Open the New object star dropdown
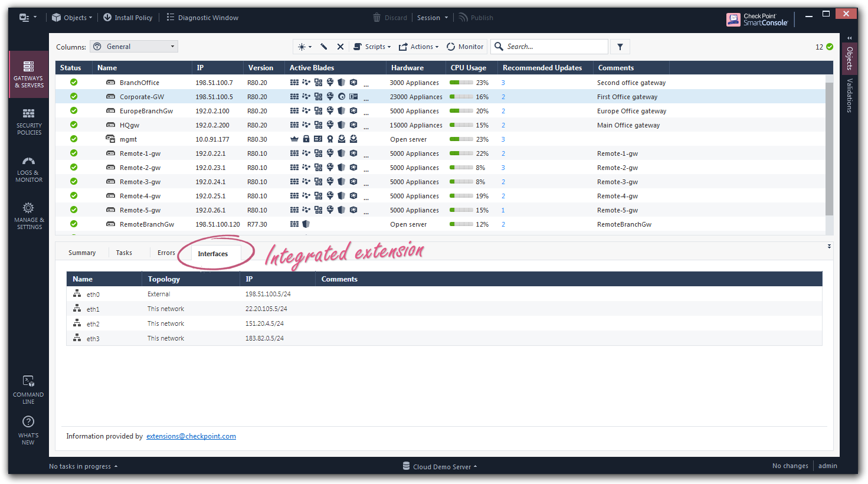The image size is (868, 484). pos(304,47)
